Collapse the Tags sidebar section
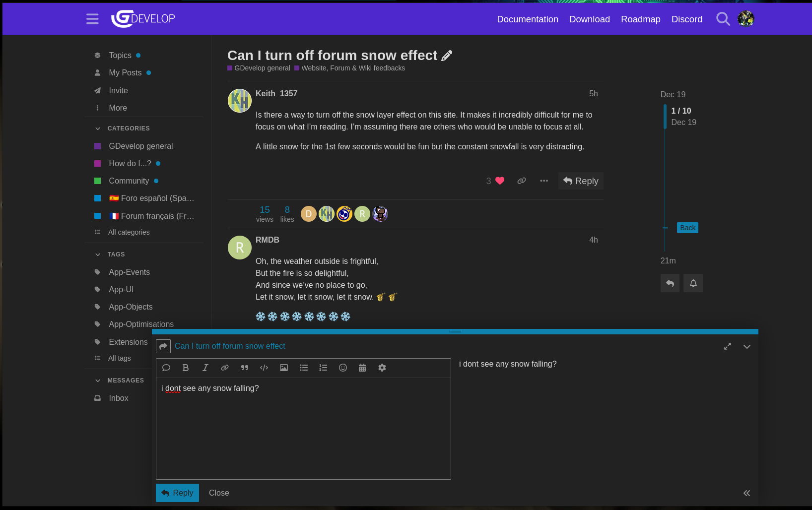 pyautogui.click(x=98, y=255)
